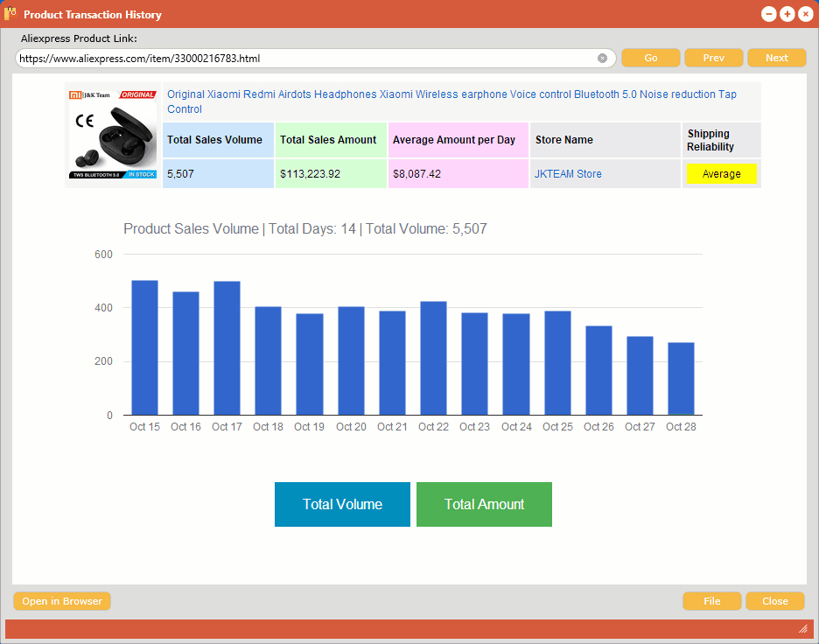Click the Go button to load product

pyautogui.click(x=650, y=58)
